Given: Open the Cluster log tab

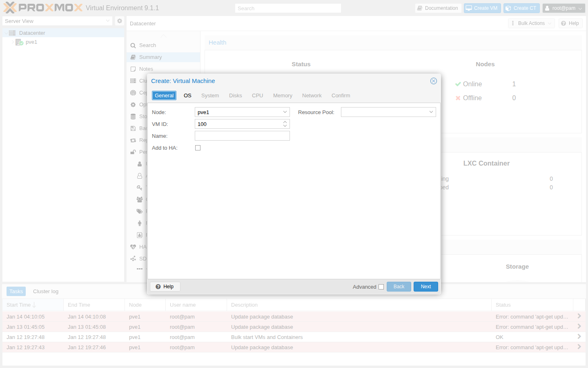Looking at the screenshot, I should (45, 291).
